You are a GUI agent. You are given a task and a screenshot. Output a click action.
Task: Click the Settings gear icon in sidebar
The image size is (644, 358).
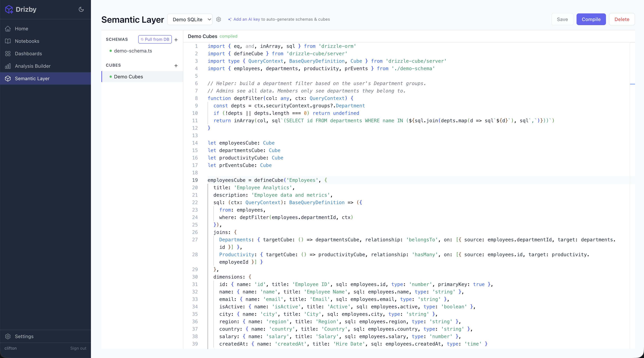click(x=8, y=336)
